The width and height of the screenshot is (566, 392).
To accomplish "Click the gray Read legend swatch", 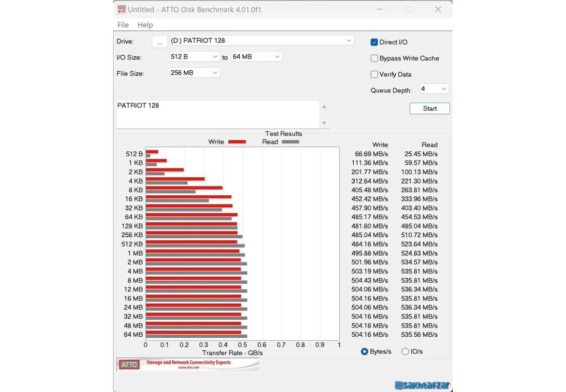I will [290, 142].
